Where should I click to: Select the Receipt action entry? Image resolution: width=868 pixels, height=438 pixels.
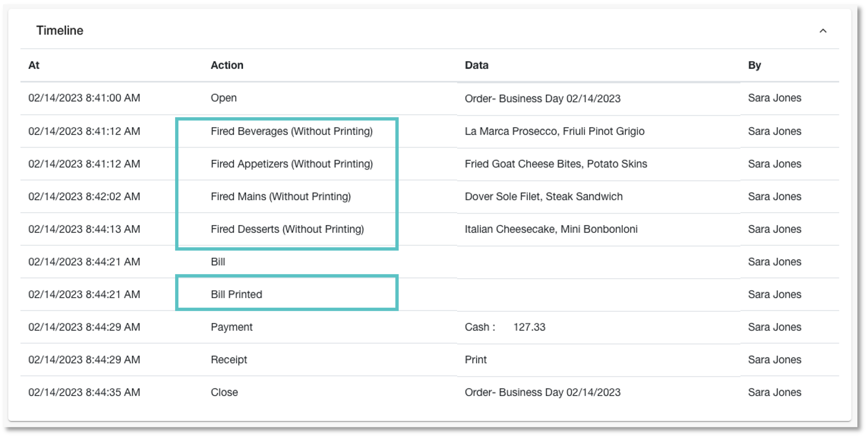coord(229,360)
